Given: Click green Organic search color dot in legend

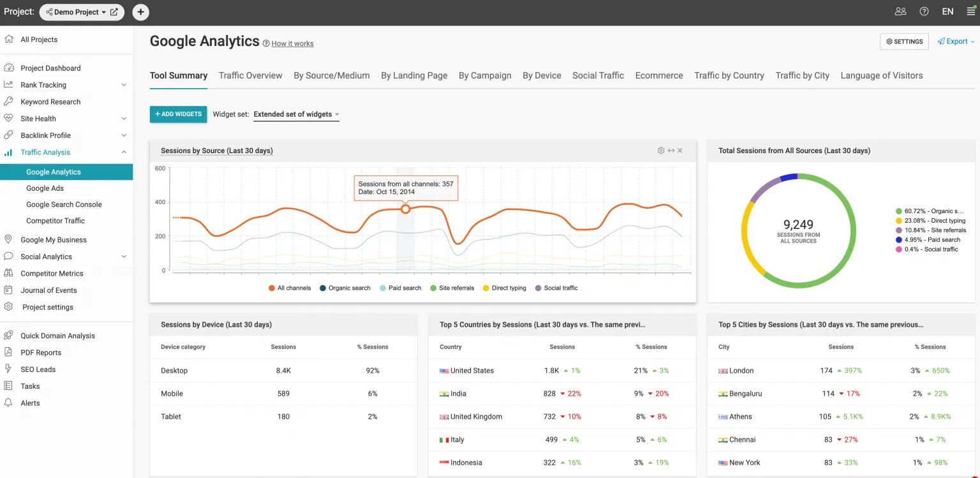Looking at the screenshot, I should tap(899, 211).
